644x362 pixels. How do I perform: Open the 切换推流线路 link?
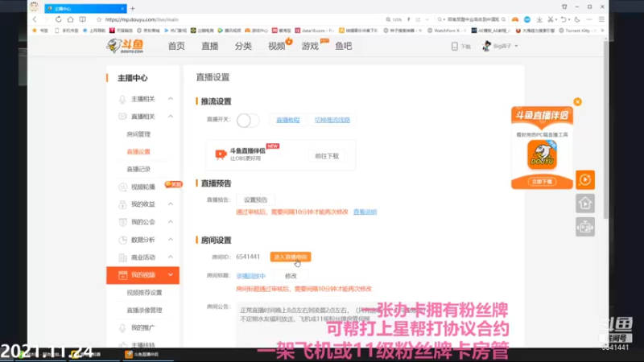click(x=332, y=120)
